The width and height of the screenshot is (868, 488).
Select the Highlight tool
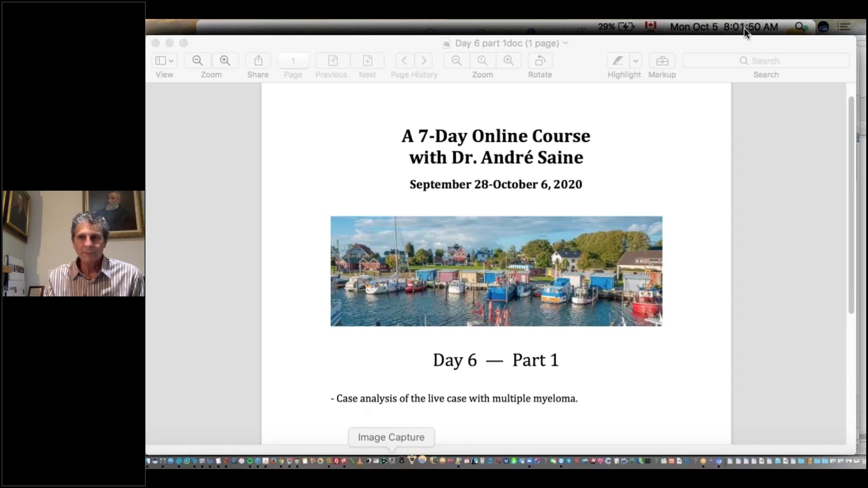pyautogui.click(x=618, y=60)
